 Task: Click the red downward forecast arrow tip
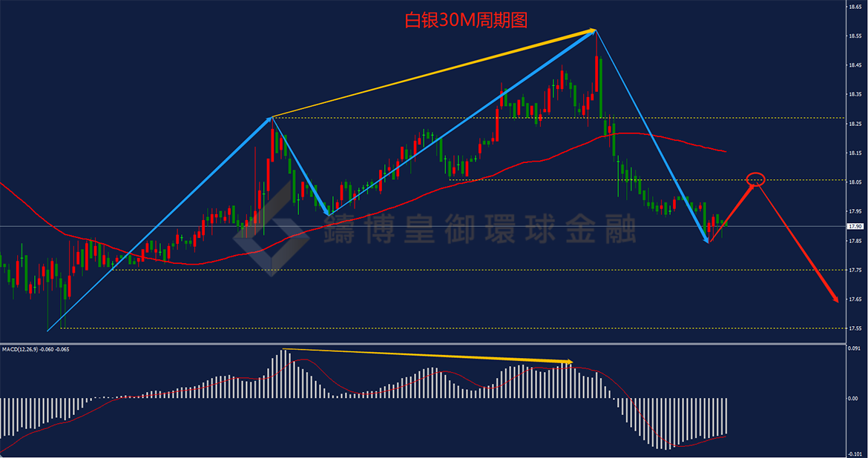coord(836,299)
